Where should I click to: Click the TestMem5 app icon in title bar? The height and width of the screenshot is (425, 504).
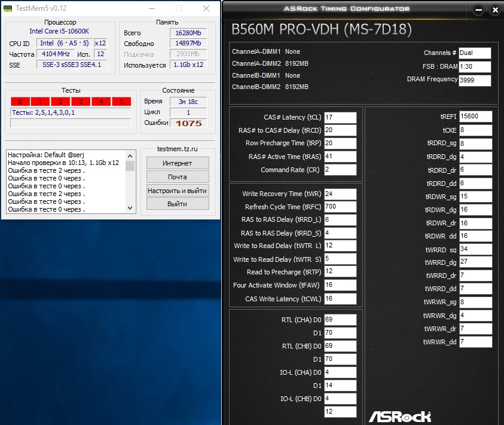pos(7,8)
